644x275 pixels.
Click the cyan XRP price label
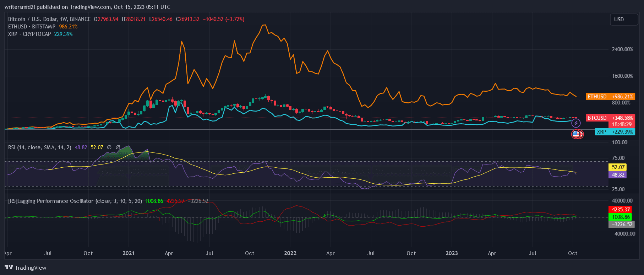(615, 132)
